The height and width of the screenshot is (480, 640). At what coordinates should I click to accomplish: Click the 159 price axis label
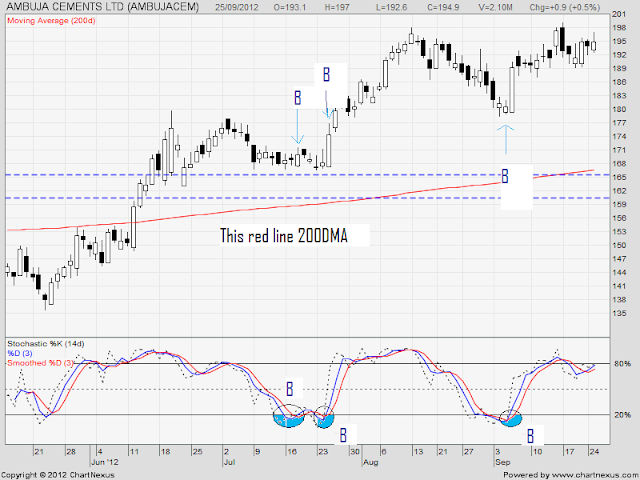(619, 204)
